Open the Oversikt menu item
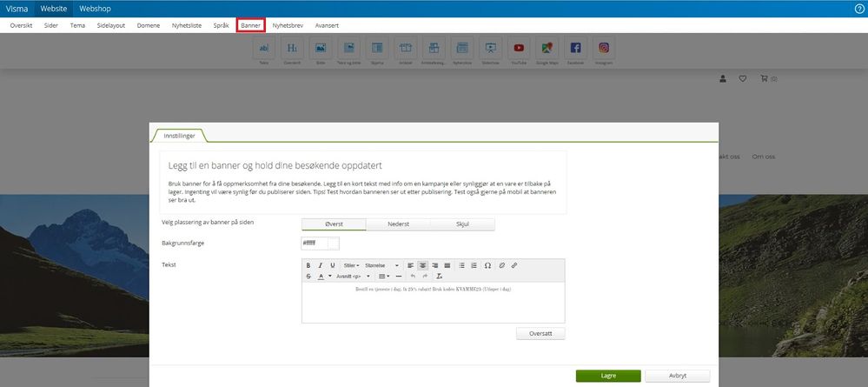 point(21,25)
